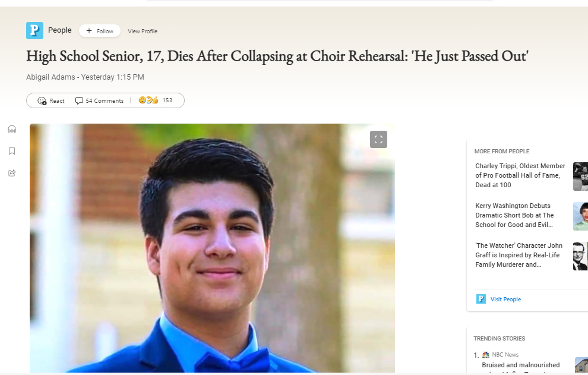The height and width of the screenshot is (375, 588).
Task: Click the People logo beside Visit People
Action: click(481, 299)
